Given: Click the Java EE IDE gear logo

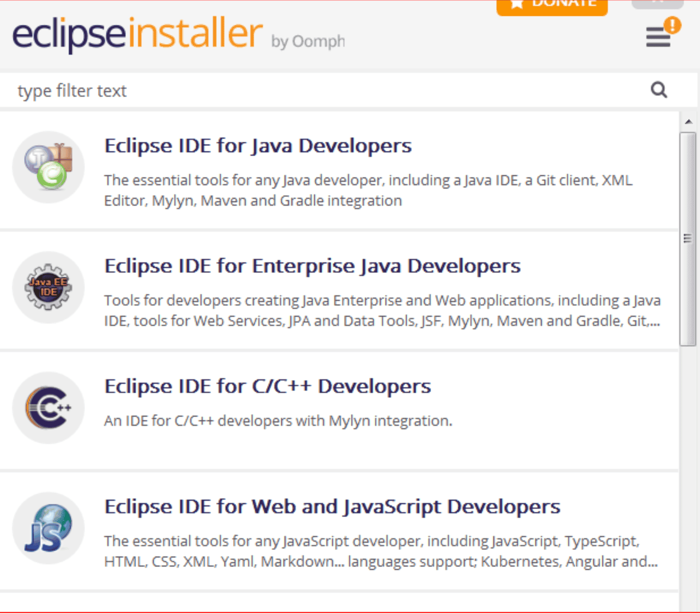Looking at the screenshot, I should click(48, 287).
